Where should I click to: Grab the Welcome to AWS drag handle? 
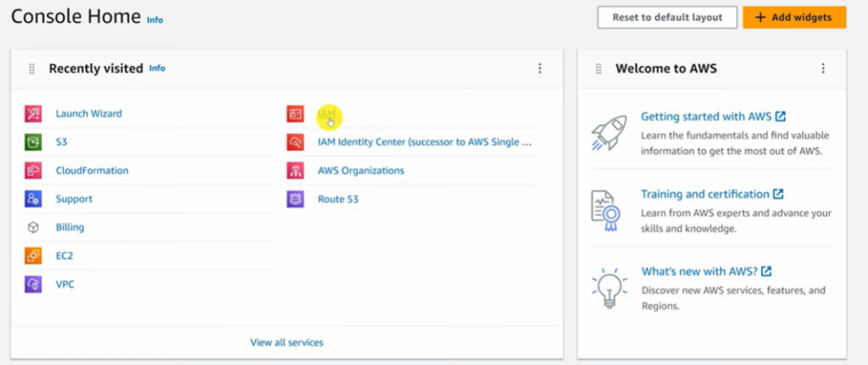(598, 69)
